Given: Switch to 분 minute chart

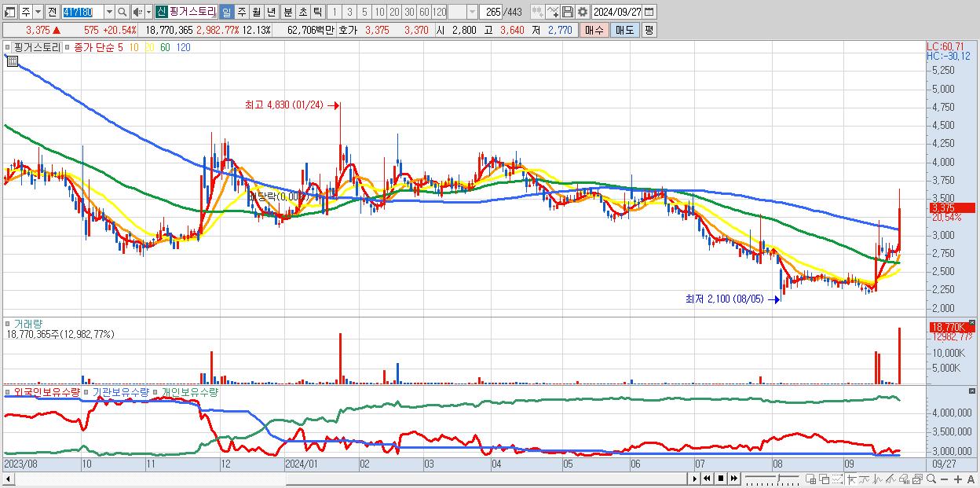Looking at the screenshot, I should coord(287,12).
